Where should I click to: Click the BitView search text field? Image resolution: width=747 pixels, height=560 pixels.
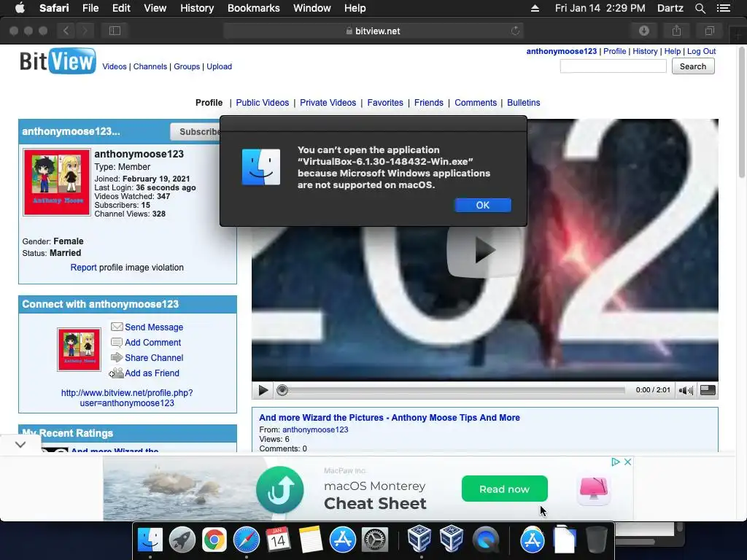613,66
